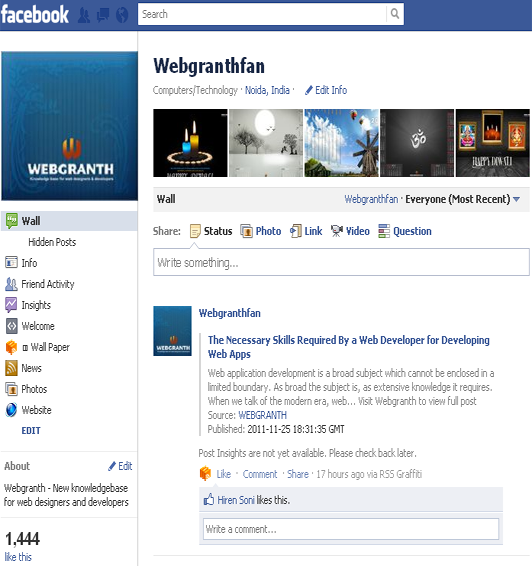Click the Webgranthfan post author name
532x566 pixels.
230,313
